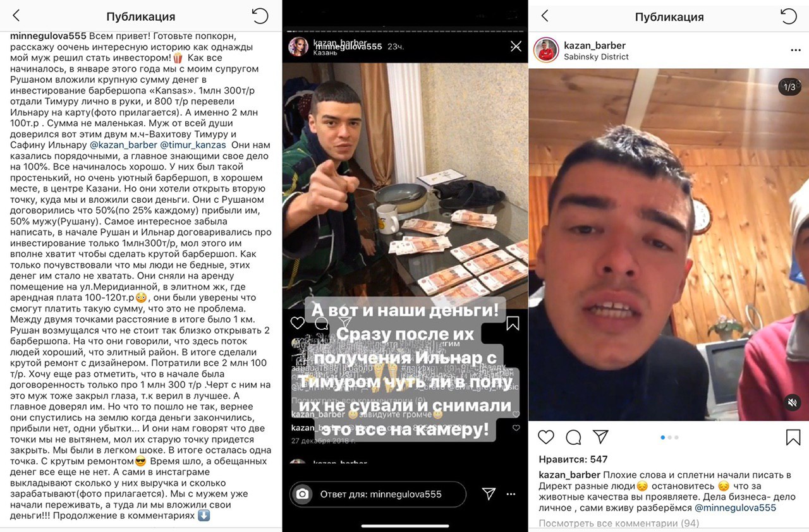
Task: Go back from the left Публикация screen
Action: click(x=16, y=16)
